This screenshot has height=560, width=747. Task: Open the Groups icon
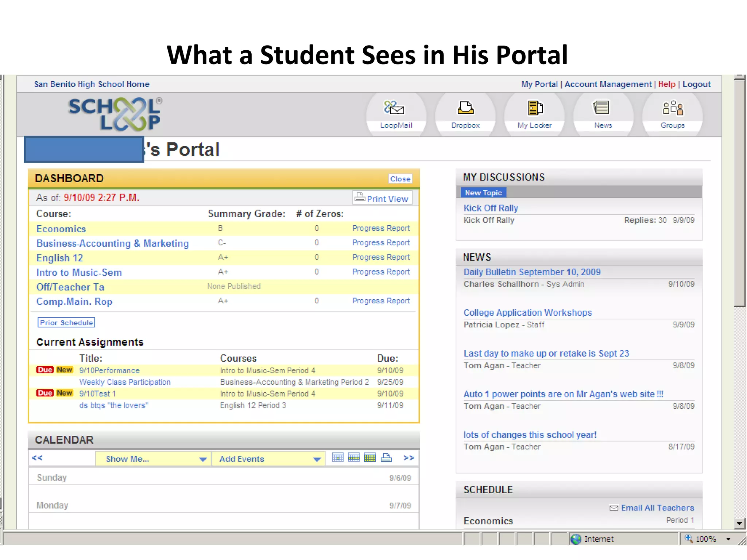click(672, 113)
